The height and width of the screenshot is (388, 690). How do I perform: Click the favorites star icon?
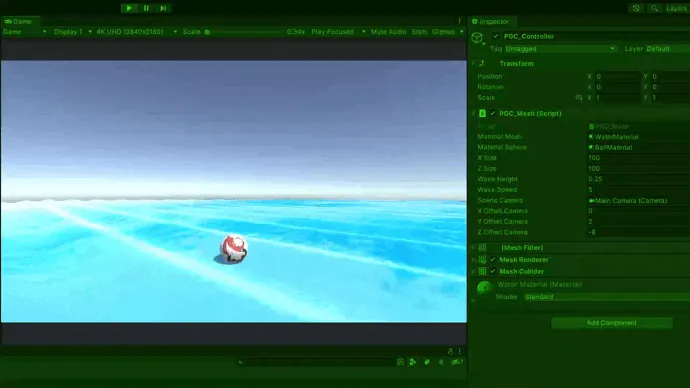tap(441, 362)
